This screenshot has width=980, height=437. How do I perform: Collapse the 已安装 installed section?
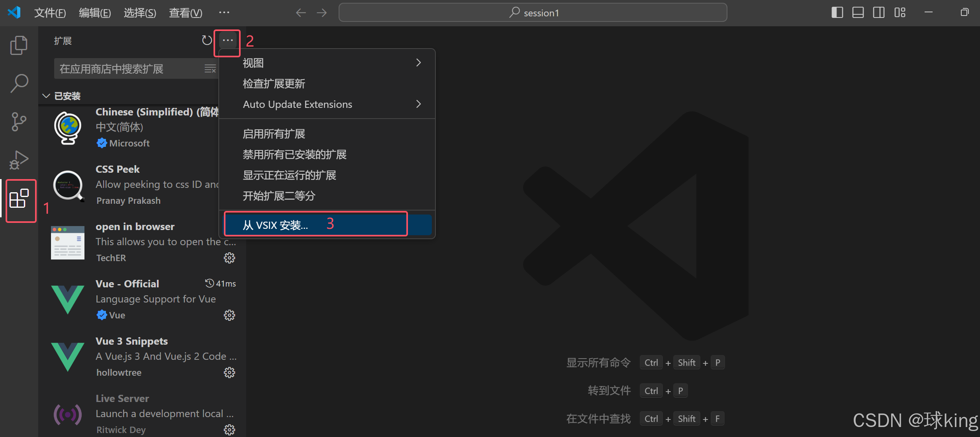pyautogui.click(x=46, y=96)
